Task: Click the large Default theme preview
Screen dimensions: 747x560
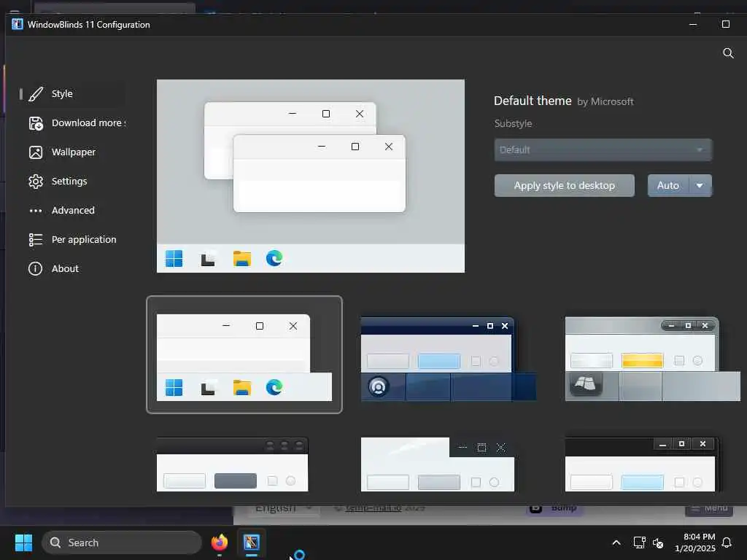Action: point(311,176)
